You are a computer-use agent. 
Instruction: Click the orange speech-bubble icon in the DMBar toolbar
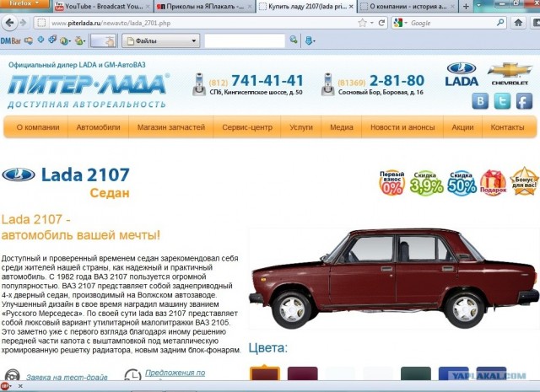point(29,40)
